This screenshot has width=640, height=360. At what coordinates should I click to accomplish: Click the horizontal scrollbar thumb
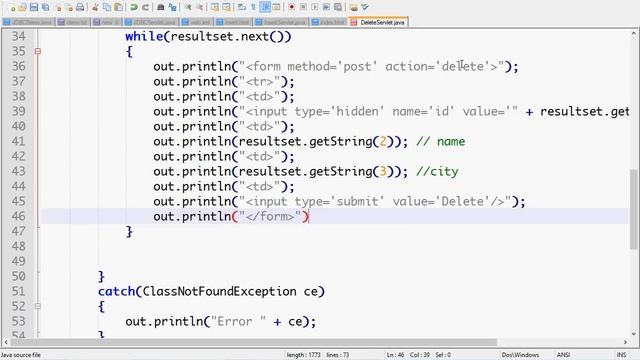coord(253,342)
